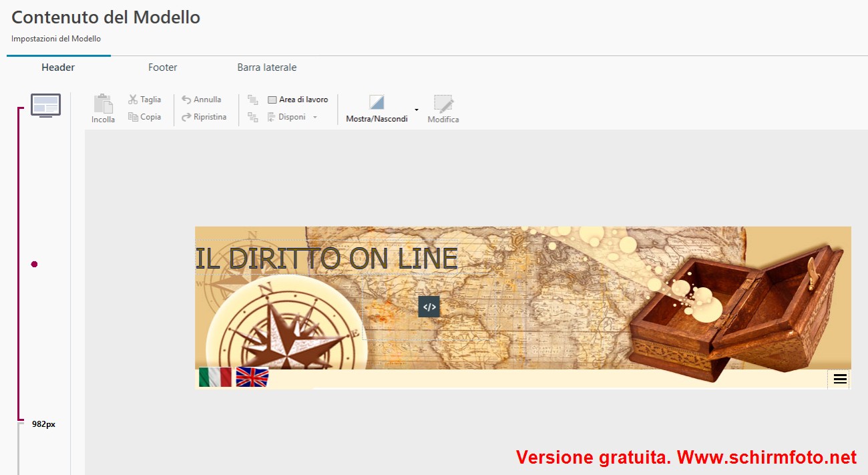Click the bring-to-front layer icon
Screen dimensions: 868x475
point(253,100)
